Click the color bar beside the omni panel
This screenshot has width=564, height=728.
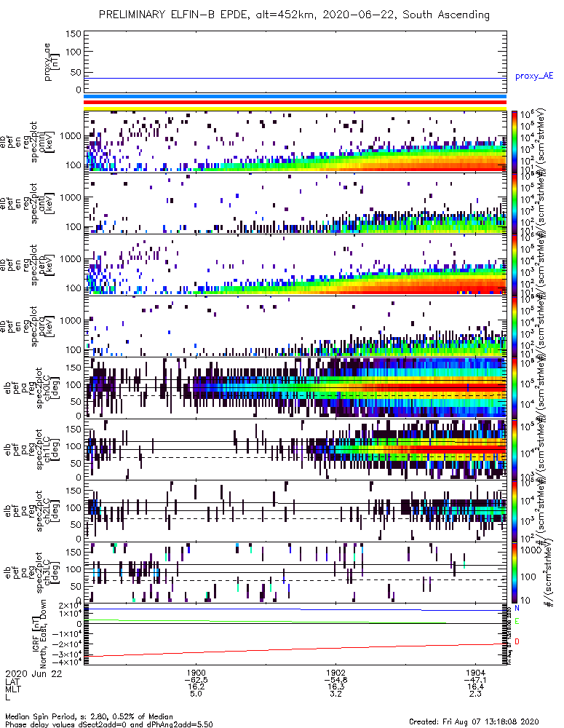515,142
